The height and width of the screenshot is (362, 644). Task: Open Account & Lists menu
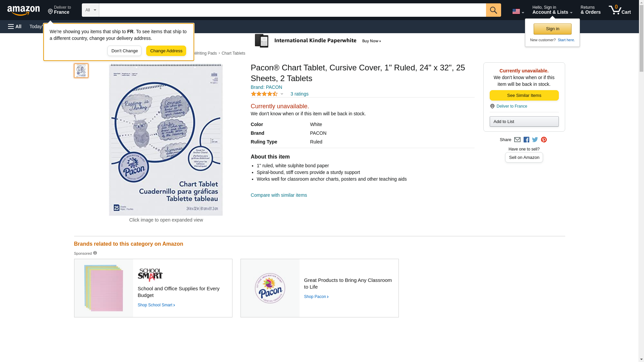point(552,10)
